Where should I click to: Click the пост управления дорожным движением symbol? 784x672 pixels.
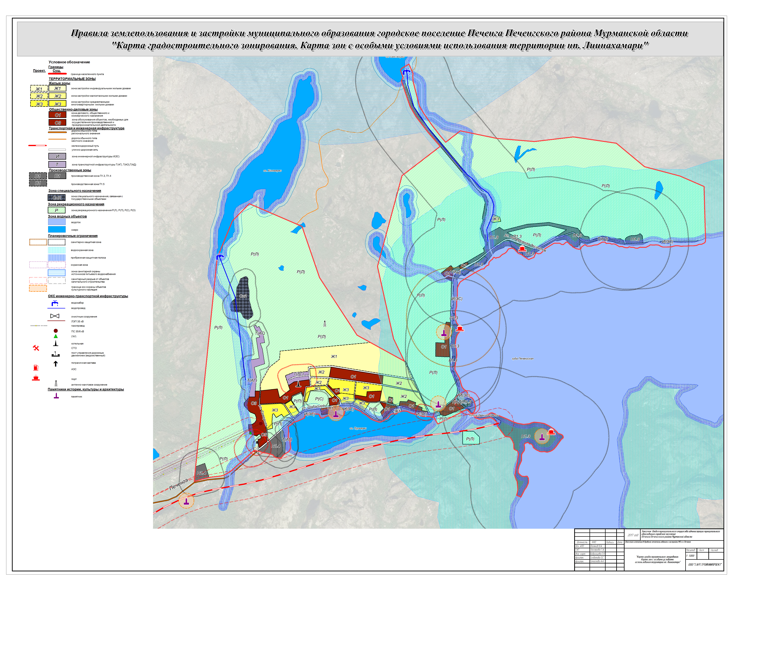tap(56, 354)
